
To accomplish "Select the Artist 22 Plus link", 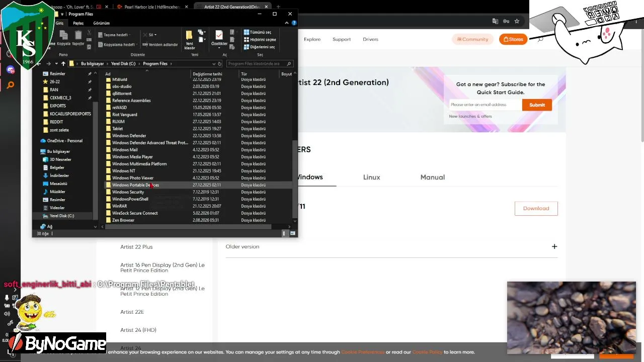I will tap(136, 247).
